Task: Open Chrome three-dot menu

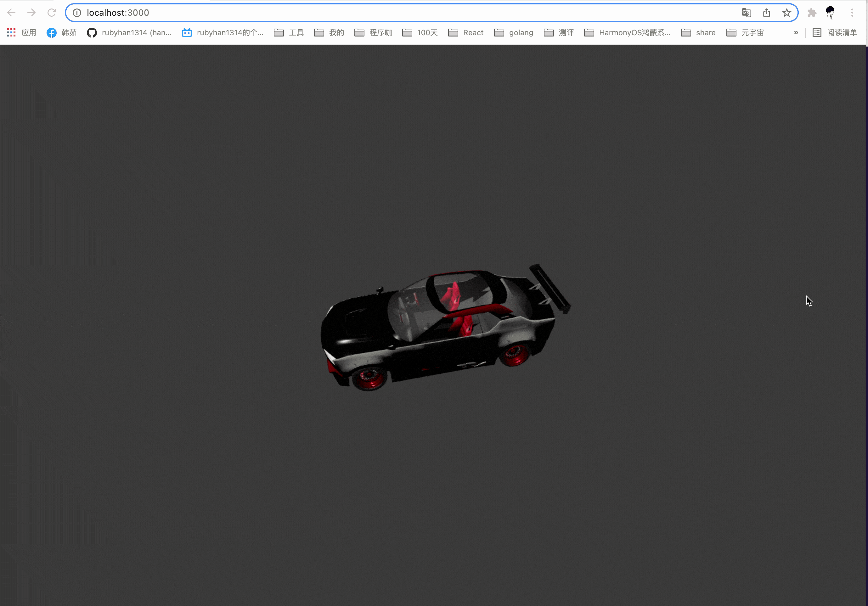Action: 852,13
